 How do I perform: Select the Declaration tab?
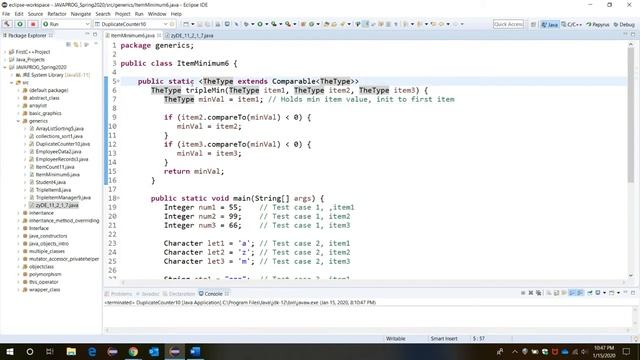(x=179, y=294)
